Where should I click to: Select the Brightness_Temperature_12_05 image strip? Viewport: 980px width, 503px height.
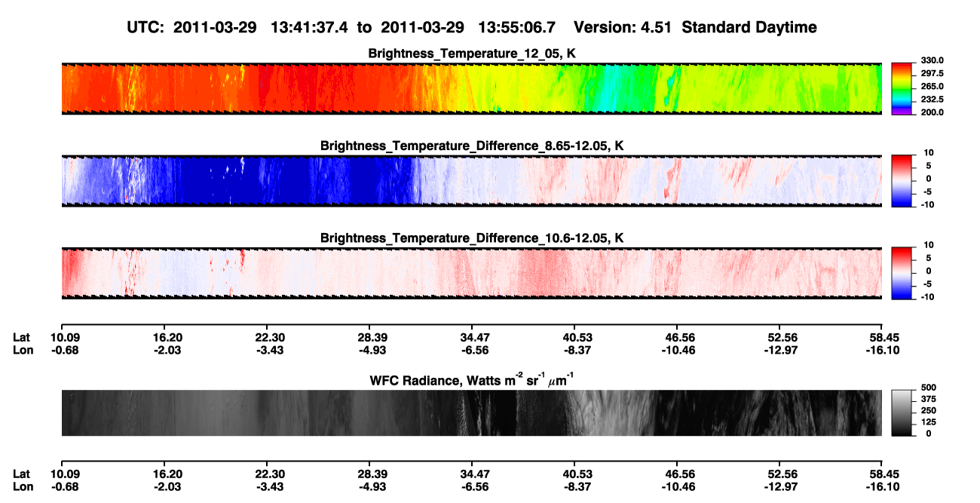471,88
